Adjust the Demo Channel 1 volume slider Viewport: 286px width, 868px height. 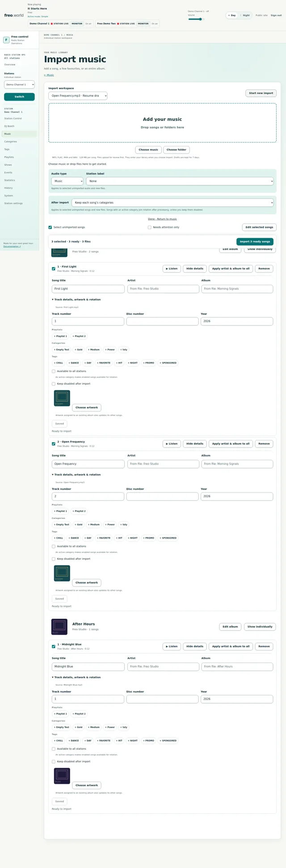[196, 19]
